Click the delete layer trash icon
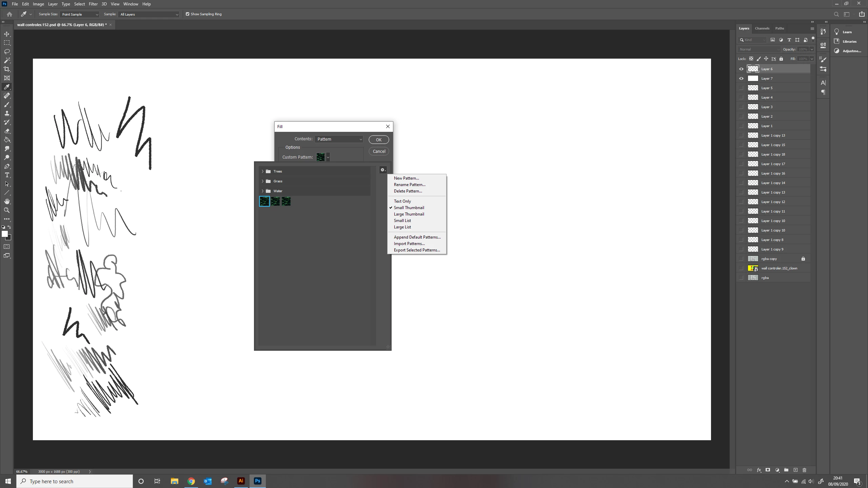Screen dimensions: 868x488 (x=804, y=470)
